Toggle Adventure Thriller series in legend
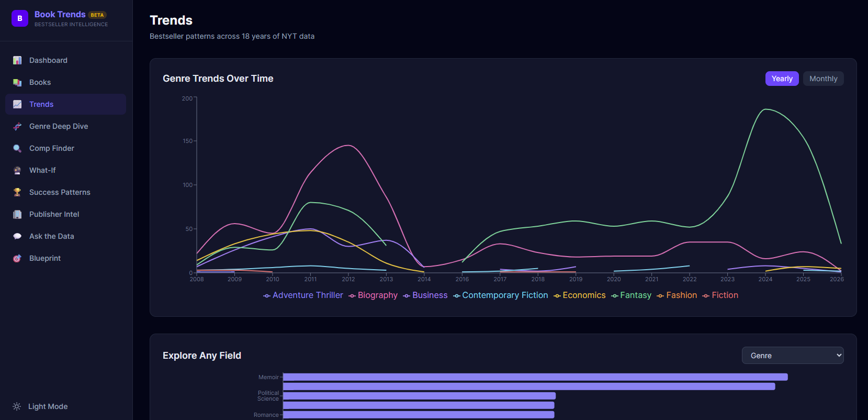This screenshot has width=868, height=420. tap(303, 295)
